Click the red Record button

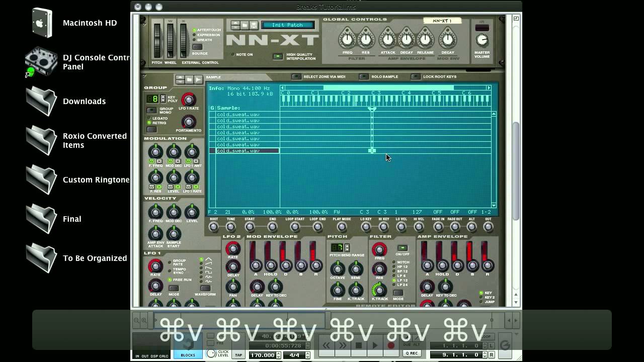(391, 345)
